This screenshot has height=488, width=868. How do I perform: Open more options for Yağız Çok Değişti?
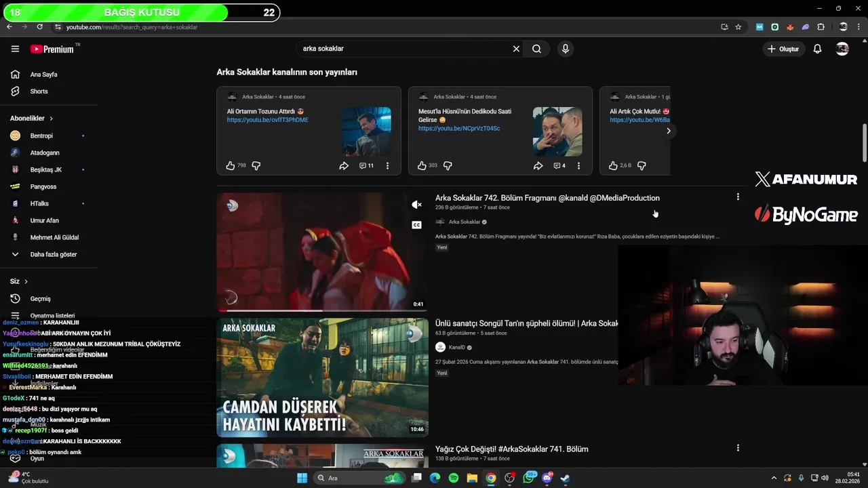(738, 448)
